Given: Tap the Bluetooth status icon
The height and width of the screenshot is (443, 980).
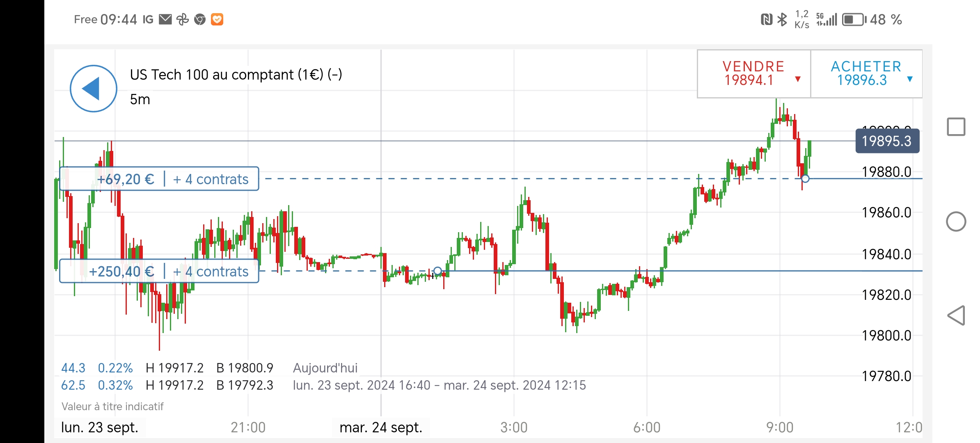Looking at the screenshot, I should [782, 19].
